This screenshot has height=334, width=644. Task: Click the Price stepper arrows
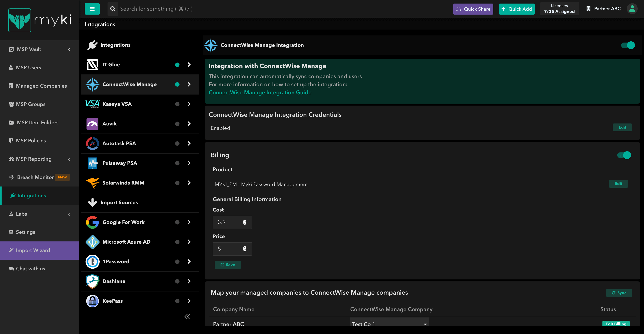click(245, 249)
